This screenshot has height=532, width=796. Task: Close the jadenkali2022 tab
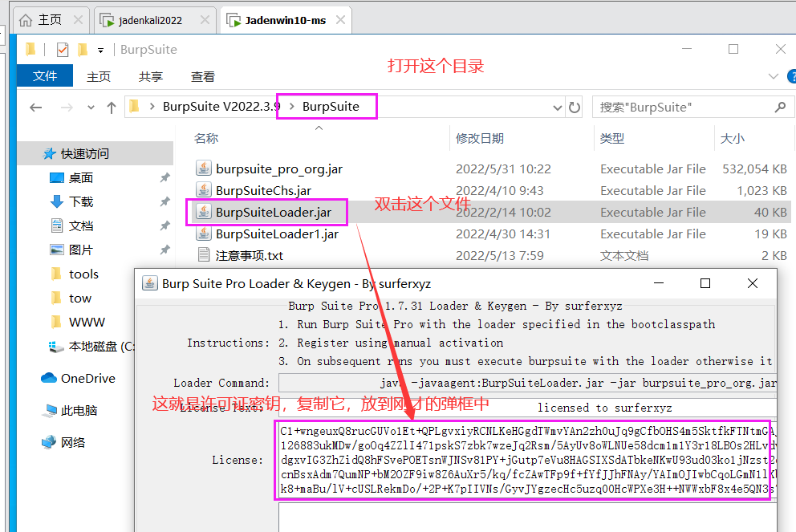[x=205, y=20]
